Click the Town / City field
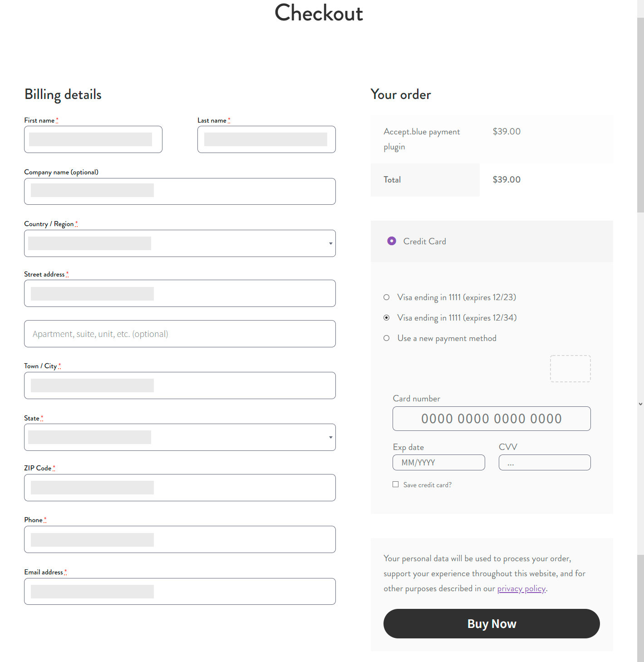This screenshot has height=662, width=644. [180, 385]
